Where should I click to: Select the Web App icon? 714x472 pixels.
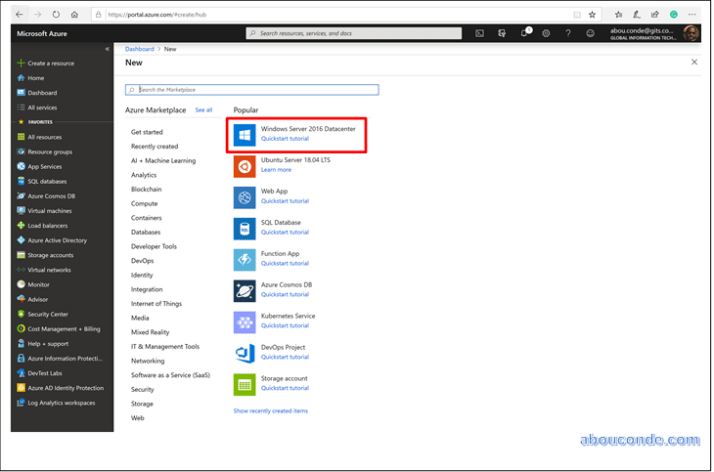[245, 197]
